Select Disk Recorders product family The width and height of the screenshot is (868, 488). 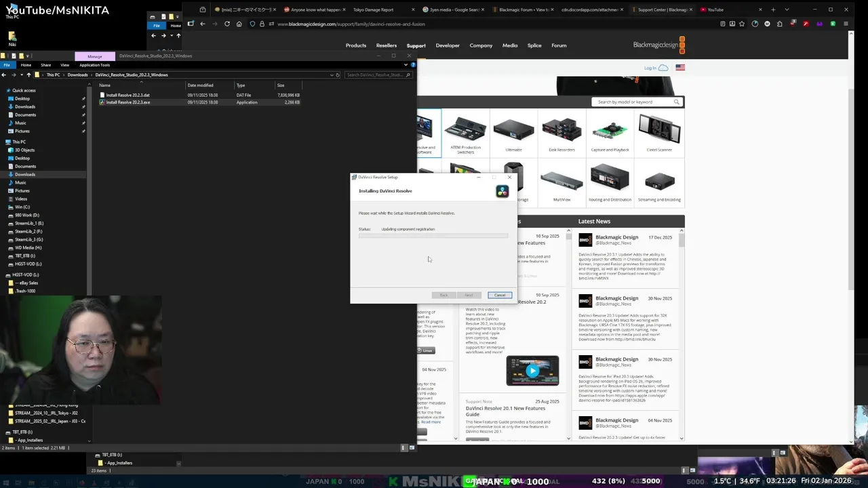pyautogui.click(x=561, y=134)
